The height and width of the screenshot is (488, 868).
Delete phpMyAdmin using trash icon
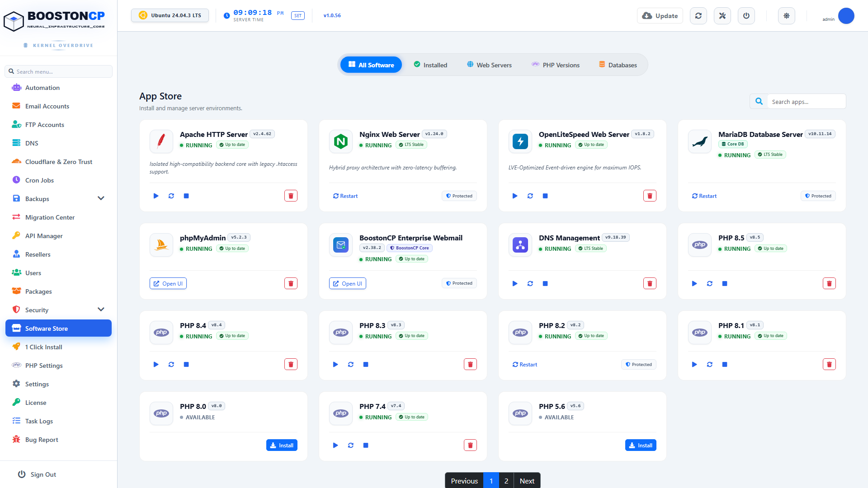pyautogui.click(x=291, y=283)
